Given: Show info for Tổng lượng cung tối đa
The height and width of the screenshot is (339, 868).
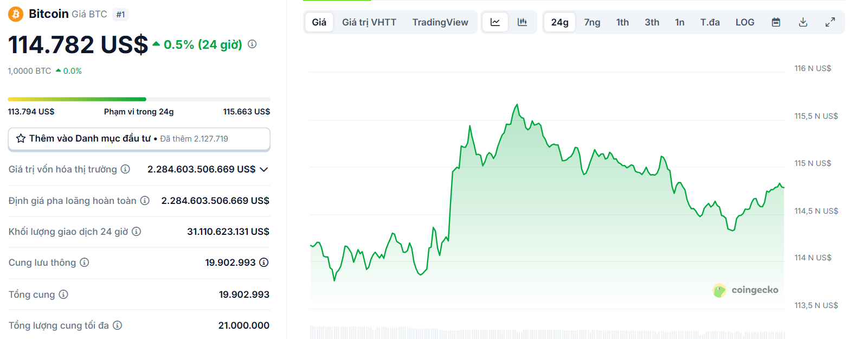Looking at the screenshot, I should 118,325.
